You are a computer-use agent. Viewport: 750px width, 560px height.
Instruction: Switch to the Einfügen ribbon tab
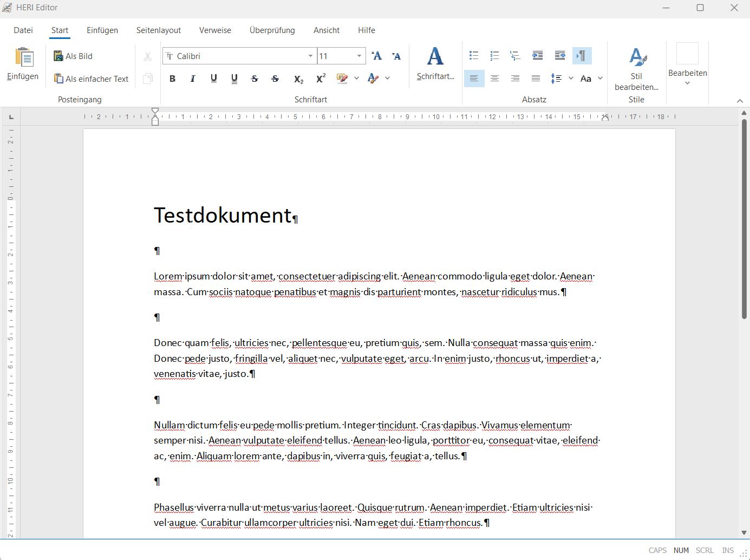(x=102, y=30)
